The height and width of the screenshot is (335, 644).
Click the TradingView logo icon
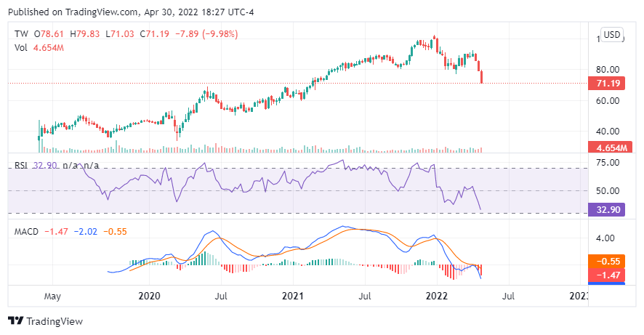click(x=16, y=320)
